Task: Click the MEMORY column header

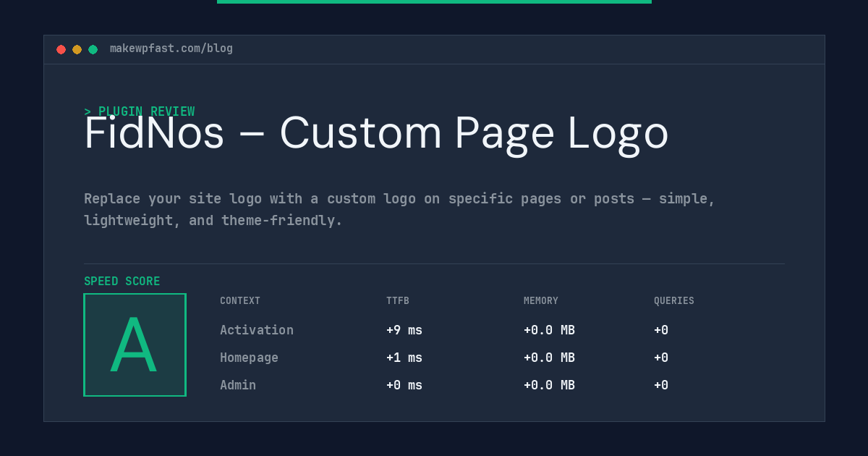Action: 541,301
